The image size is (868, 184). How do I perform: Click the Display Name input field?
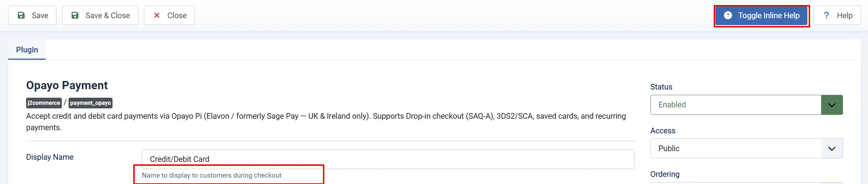coord(388,159)
